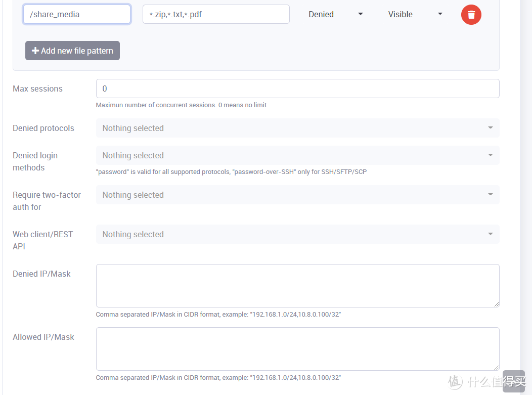Viewport: 532px width, 395px height.
Task: Delete the /share_media file pattern row
Action: 471,15
